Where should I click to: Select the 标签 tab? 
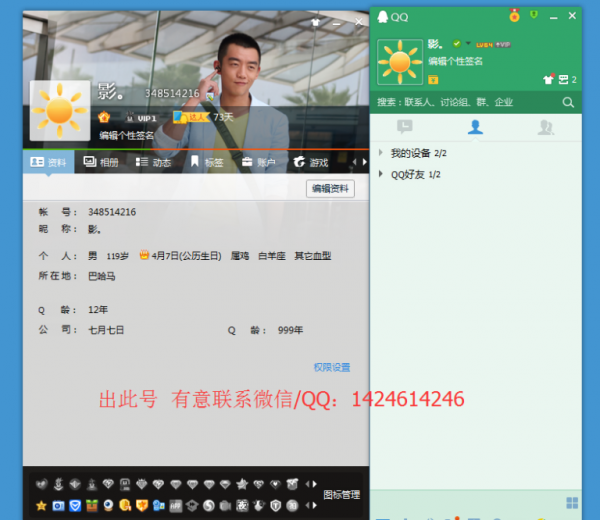(207, 162)
